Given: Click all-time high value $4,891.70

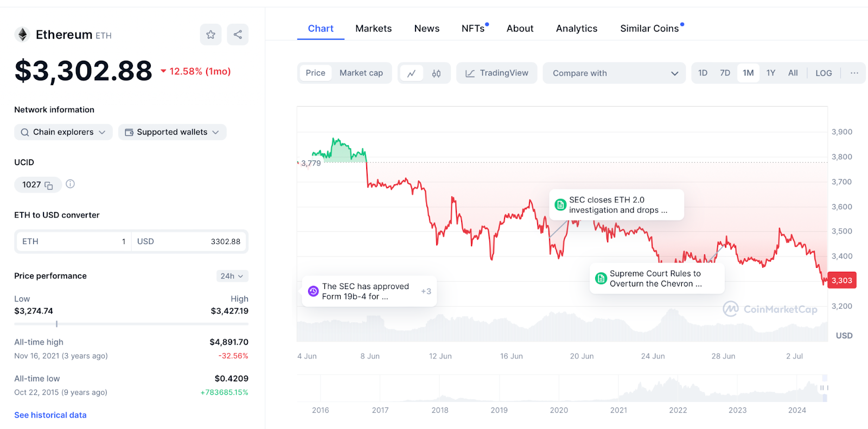Looking at the screenshot, I should pyautogui.click(x=229, y=342).
